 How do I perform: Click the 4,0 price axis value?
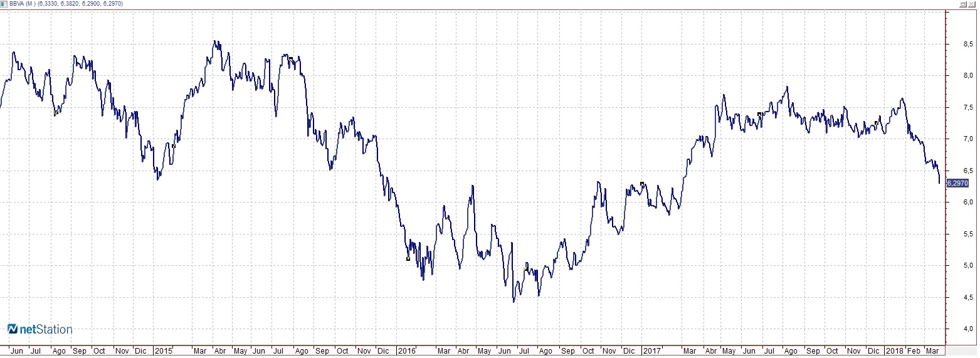click(968, 329)
